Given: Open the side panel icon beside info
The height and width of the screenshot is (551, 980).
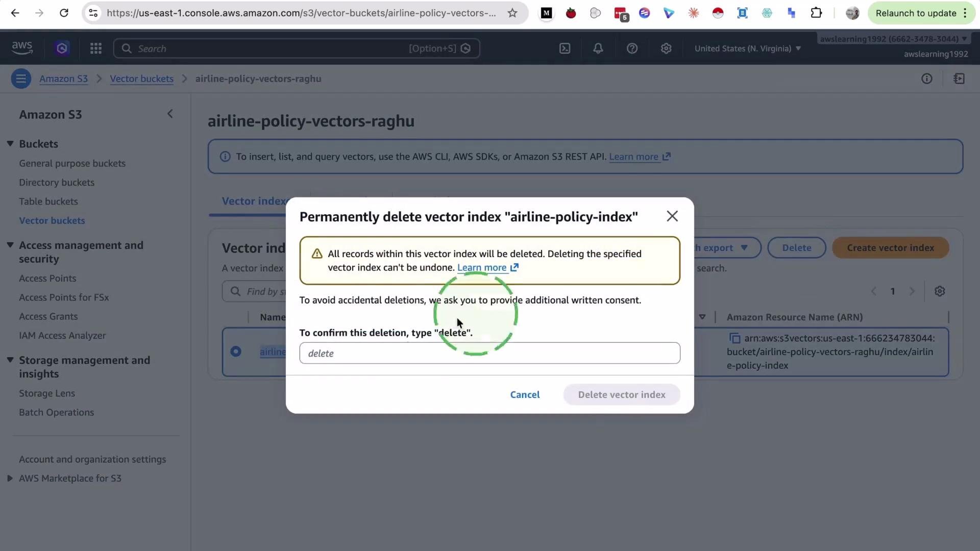Looking at the screenshot, I should click(959, 79).
